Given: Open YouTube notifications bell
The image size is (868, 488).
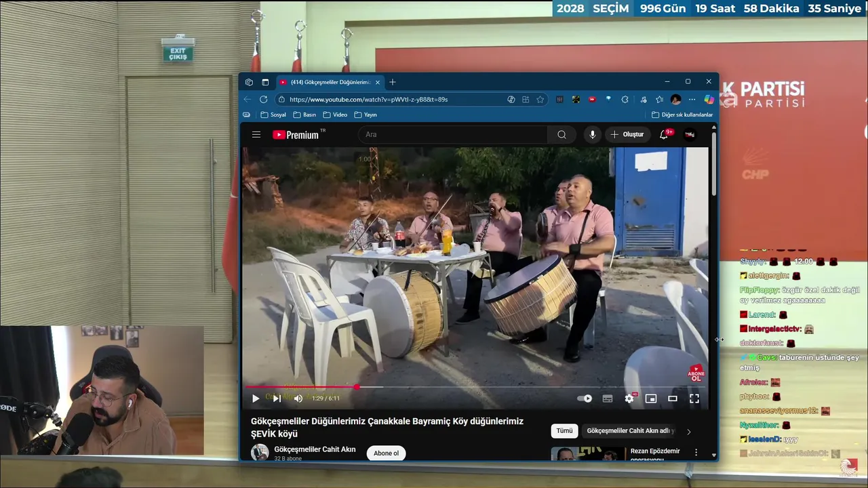Looking at the screenshot, I should coord(665,134).
